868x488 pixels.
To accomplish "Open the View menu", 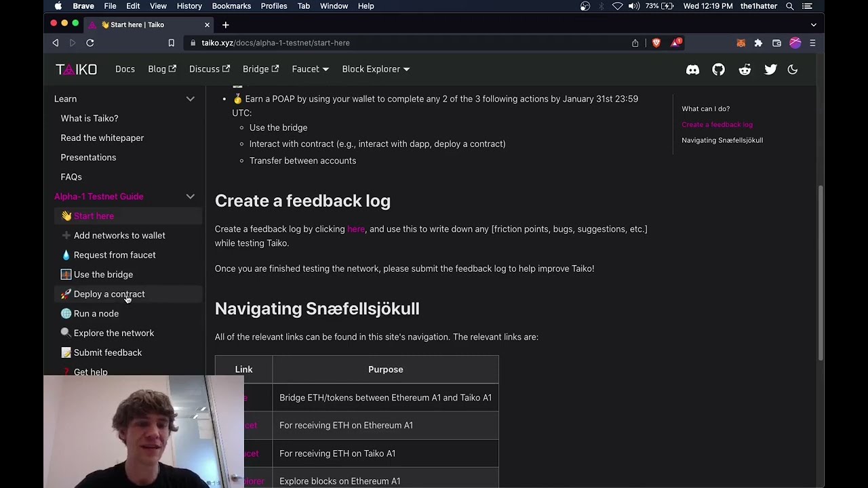I will point(158,6).
